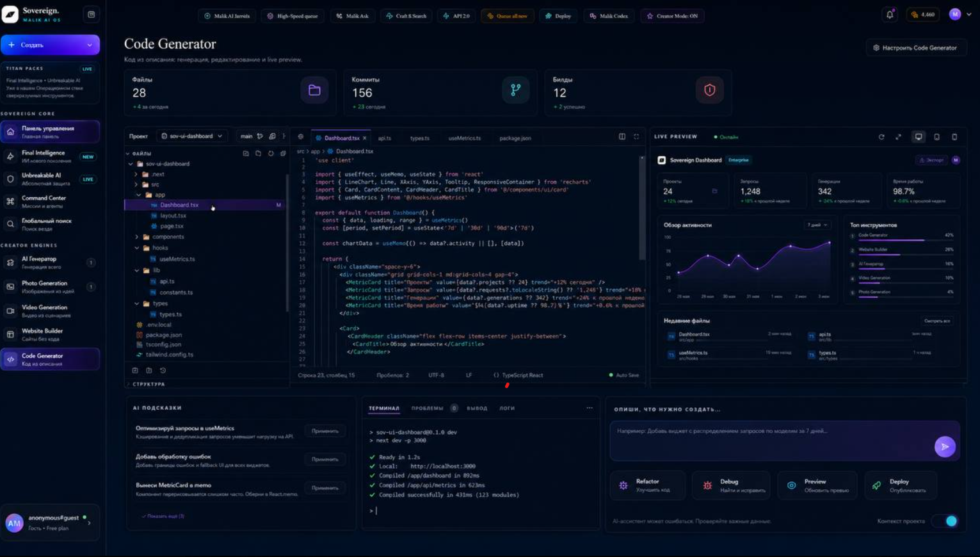Viewport: 980px width, 557px height.
Task: Switch to the useMetrics.ts editor tab
Action: tap(464, 138)
